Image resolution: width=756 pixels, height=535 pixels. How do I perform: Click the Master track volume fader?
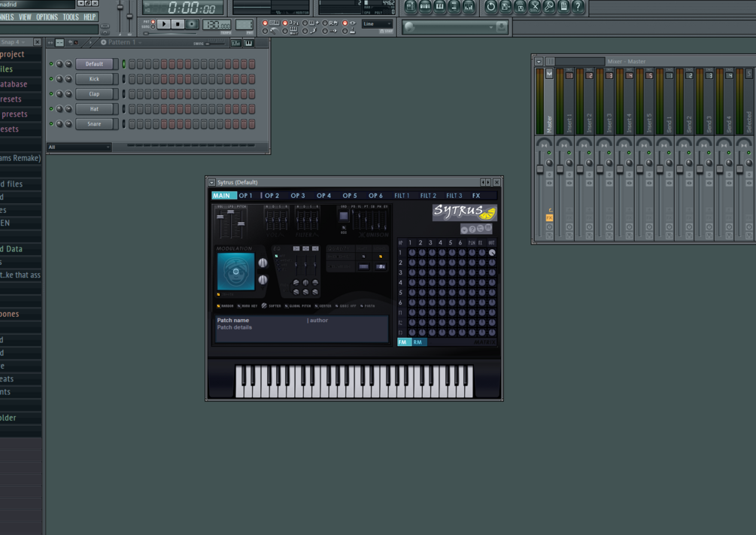(x=540, y=169)
